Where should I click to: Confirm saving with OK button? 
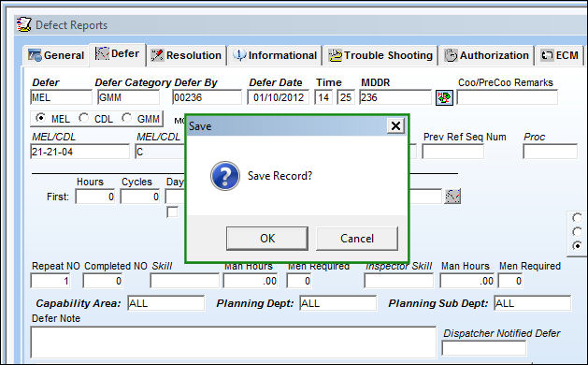point(267,239)
